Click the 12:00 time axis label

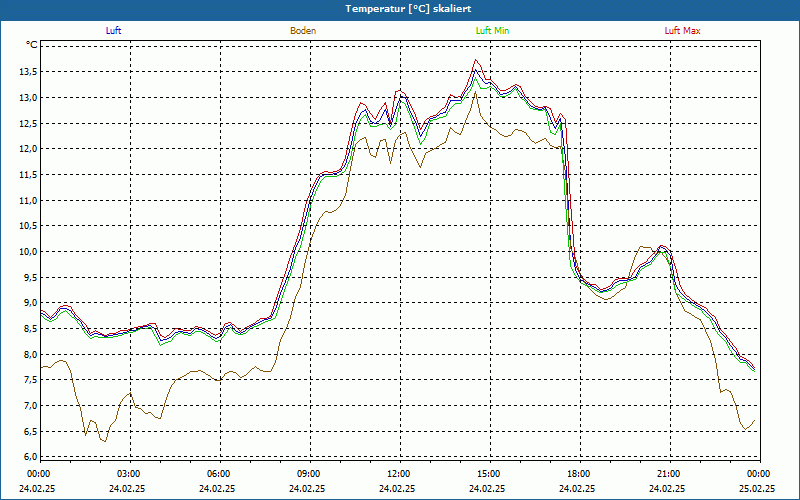pos(400,474)
